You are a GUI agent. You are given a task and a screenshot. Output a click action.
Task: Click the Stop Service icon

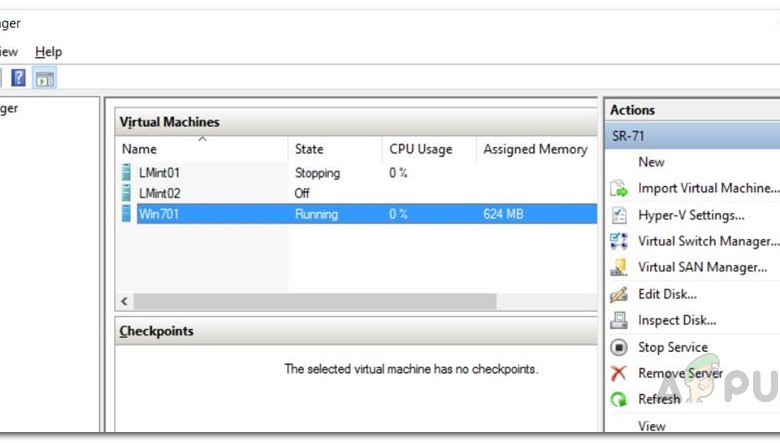pos(619,347)
